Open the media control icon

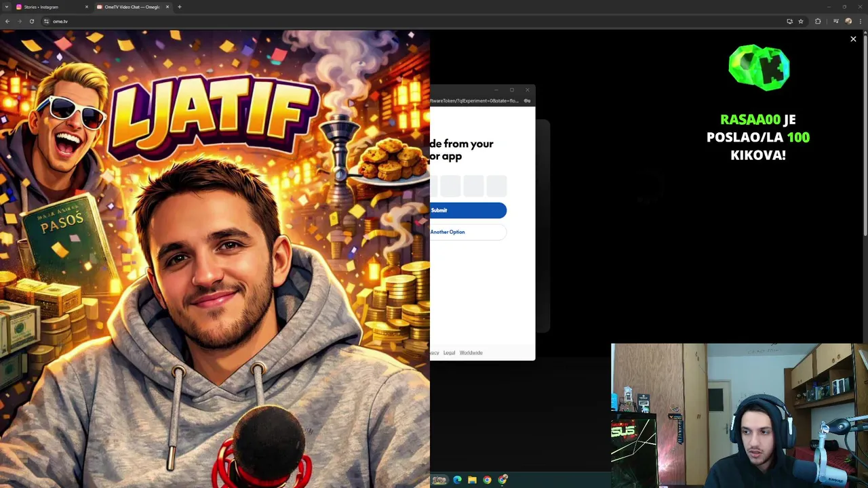point(836,21)
